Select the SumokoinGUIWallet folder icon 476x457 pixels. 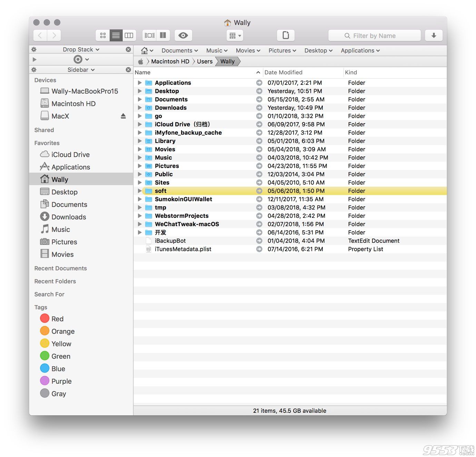tap(149, 199)
